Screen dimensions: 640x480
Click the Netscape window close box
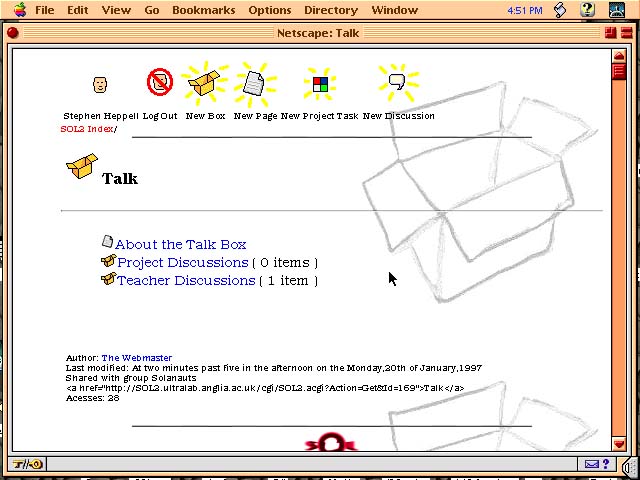[13, 33]
